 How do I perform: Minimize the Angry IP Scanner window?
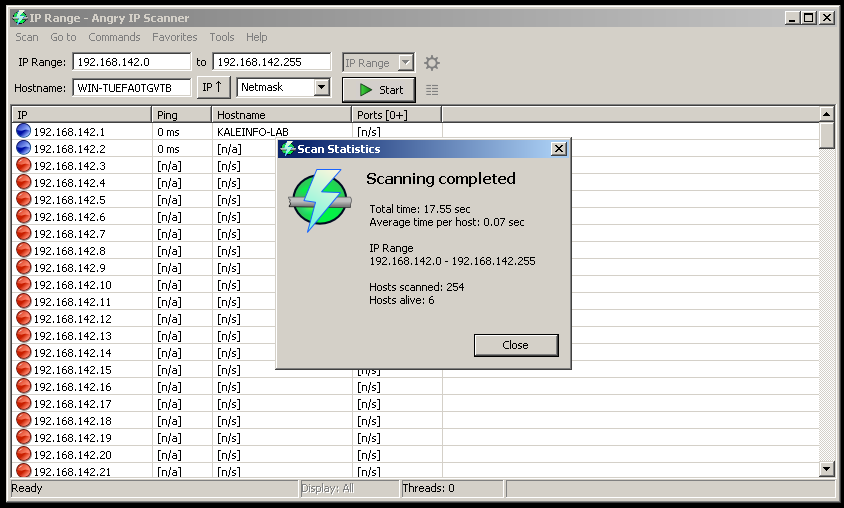point(792,18)
